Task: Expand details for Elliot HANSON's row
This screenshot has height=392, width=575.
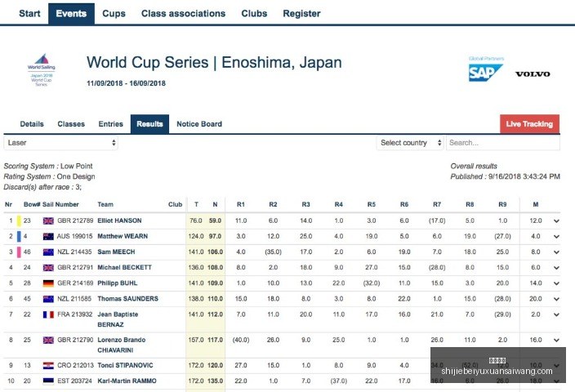Action: click(x=556, y=220)
